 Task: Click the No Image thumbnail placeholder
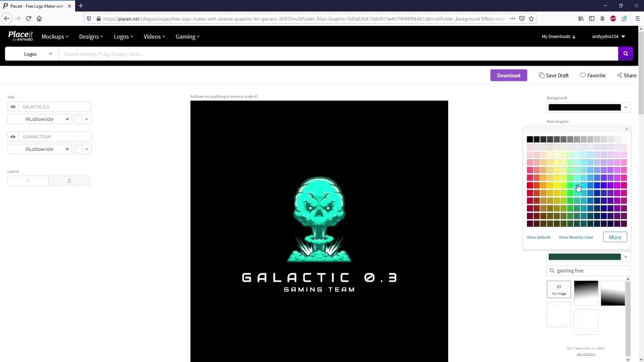[x=559, y=289]
